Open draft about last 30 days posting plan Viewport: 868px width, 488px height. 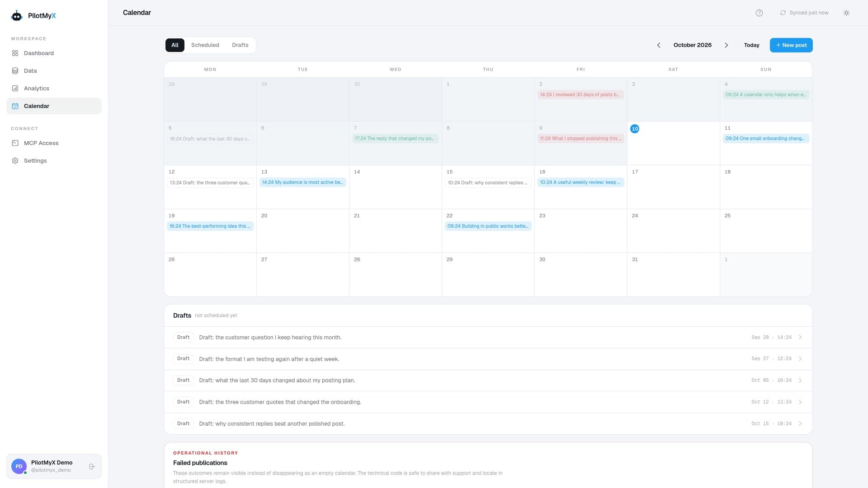(x=488, y=380)
